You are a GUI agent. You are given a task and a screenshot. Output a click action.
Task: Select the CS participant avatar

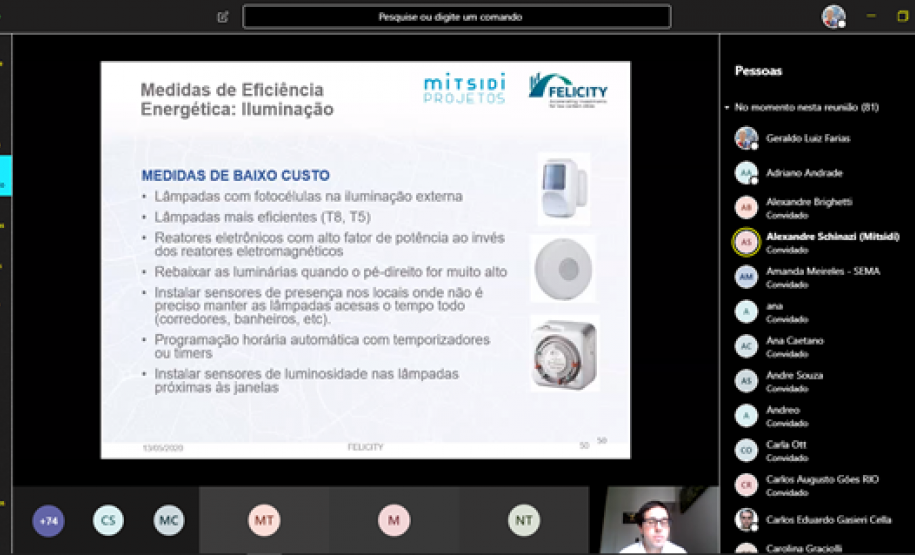click(108, 520)
